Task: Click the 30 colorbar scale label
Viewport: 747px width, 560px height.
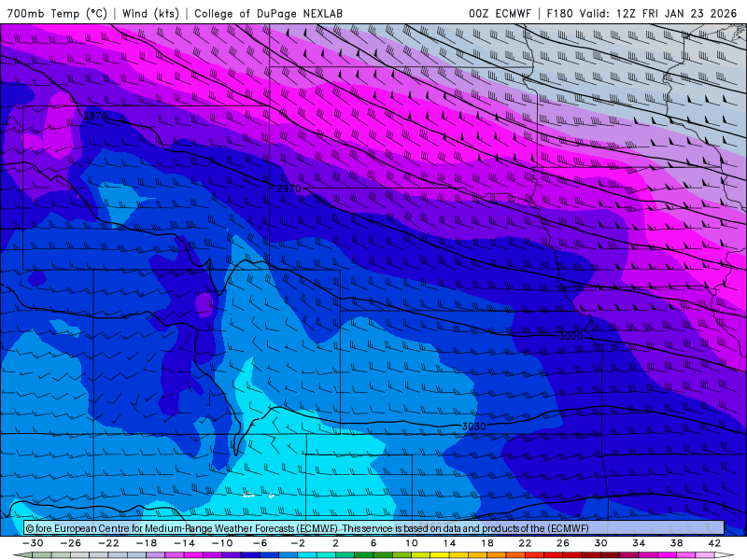Action: 600,543
